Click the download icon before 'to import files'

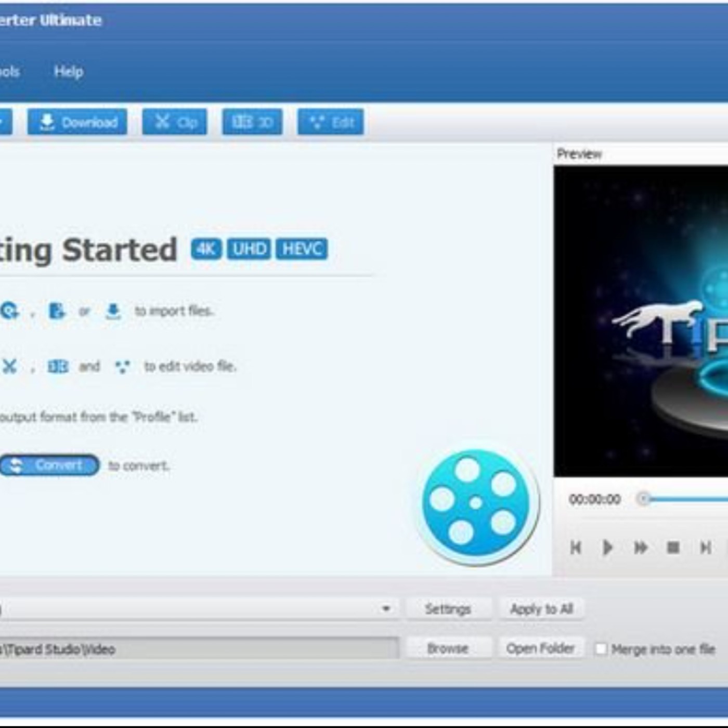tap(113, 311)
